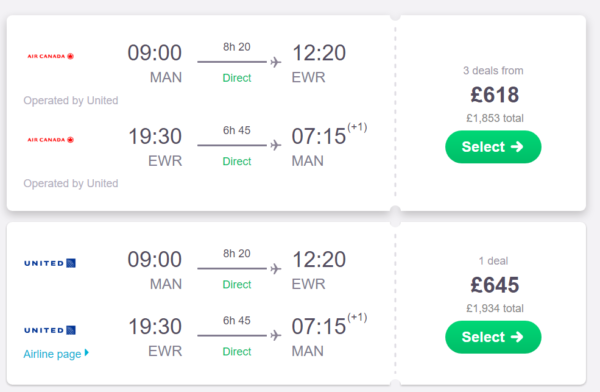
Task: Click the £1,853 total text
Action: pyautogui.click(x=495, y=118)
